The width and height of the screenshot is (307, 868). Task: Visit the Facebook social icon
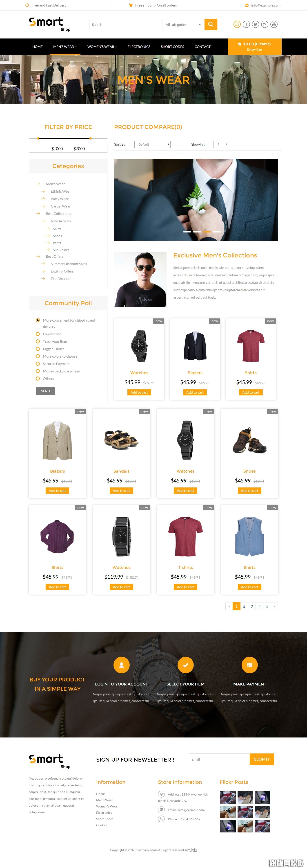tap(246, 24)
